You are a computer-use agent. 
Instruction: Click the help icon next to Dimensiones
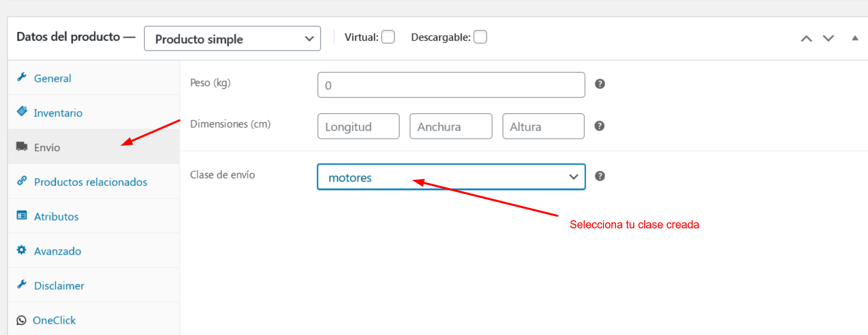599,126
